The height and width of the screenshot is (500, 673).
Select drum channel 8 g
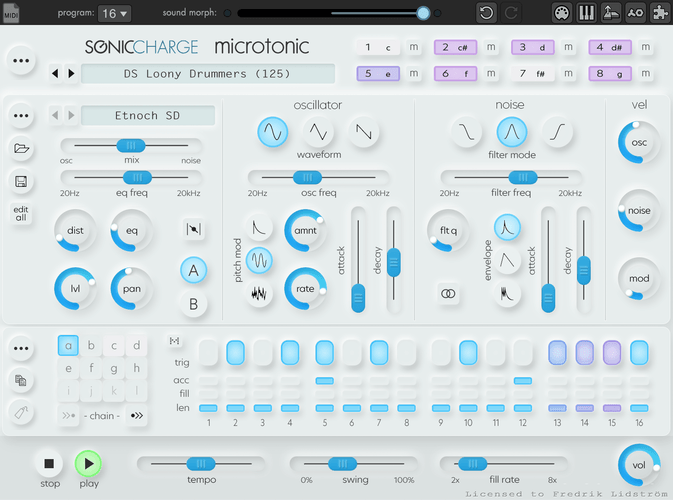pos(610,73)
